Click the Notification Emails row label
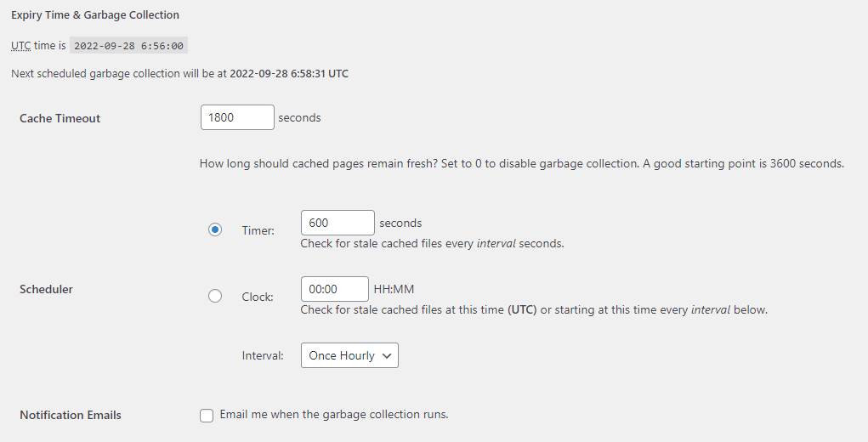Screen dimensions: 868x442 tap(71, 415)
